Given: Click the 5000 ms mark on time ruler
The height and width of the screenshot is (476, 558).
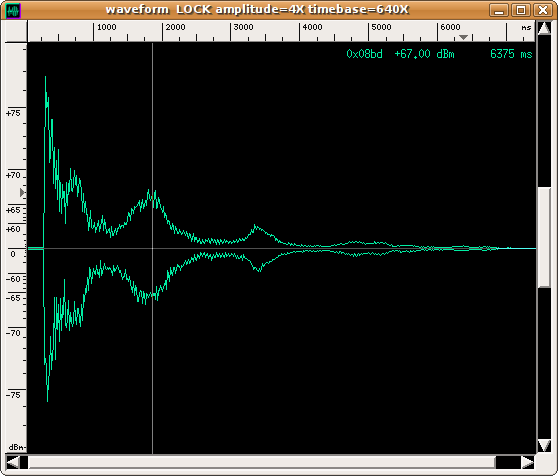Looking at the screenshot, I should pos(381,27).
